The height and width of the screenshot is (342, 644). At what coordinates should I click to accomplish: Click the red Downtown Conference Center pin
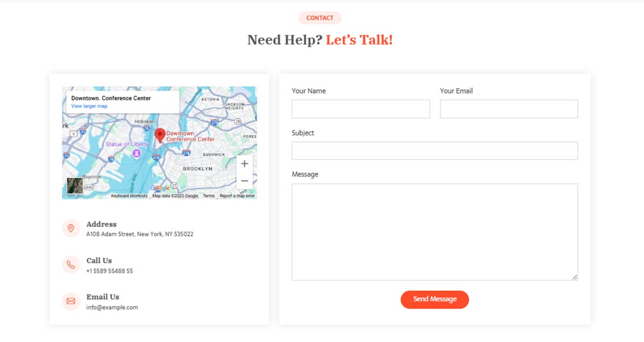[x=160, y=135]
